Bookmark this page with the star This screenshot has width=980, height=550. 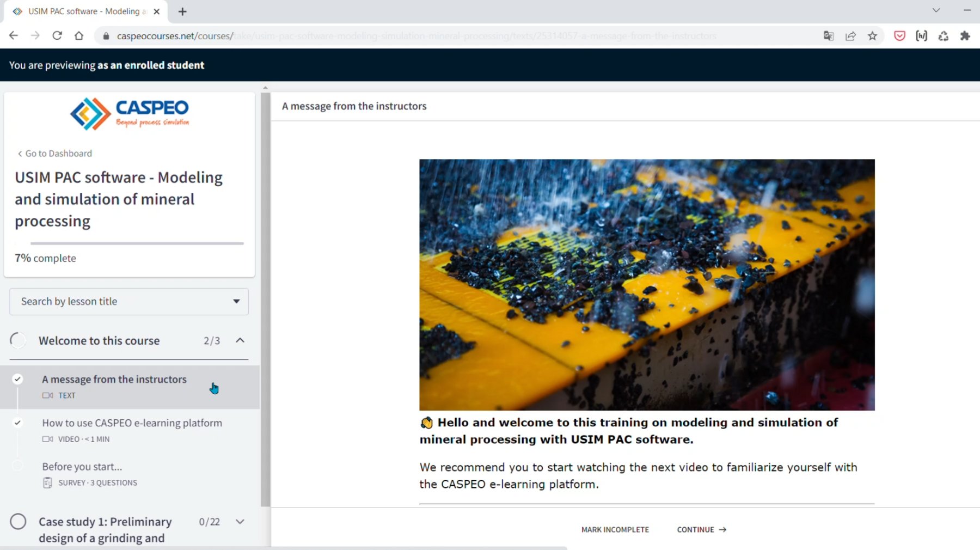click(x=873, y=35)
